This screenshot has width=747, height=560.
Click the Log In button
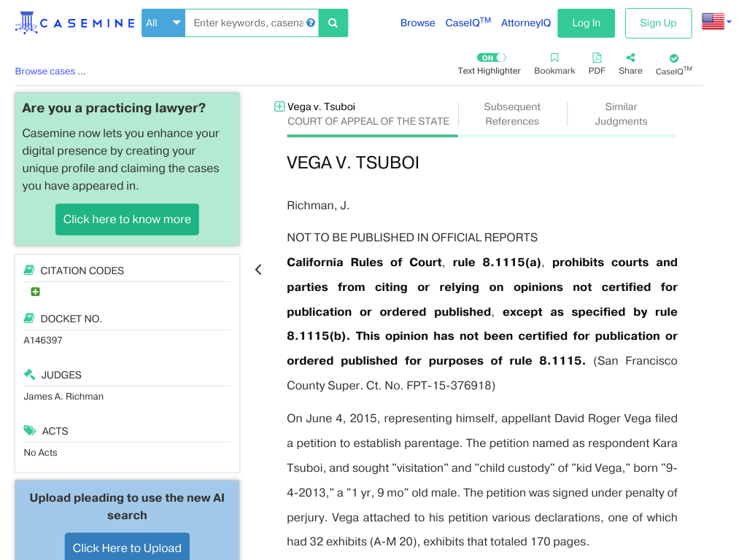586,23
